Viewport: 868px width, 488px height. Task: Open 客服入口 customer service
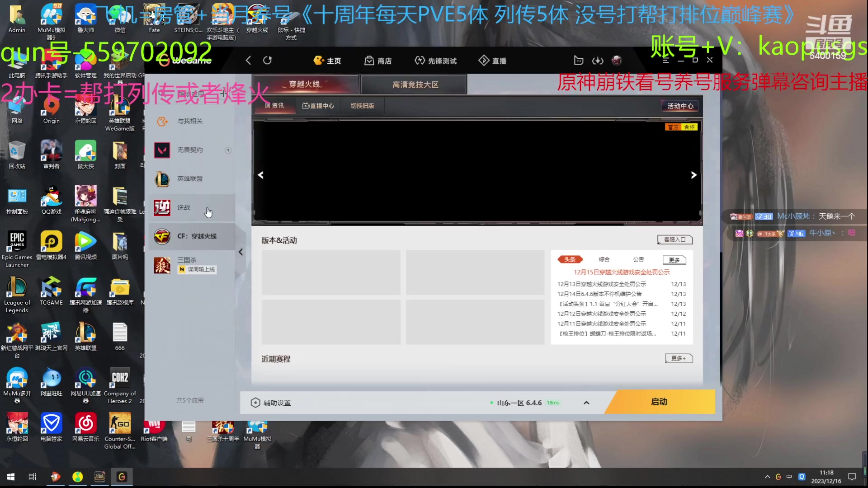[675, 239]
